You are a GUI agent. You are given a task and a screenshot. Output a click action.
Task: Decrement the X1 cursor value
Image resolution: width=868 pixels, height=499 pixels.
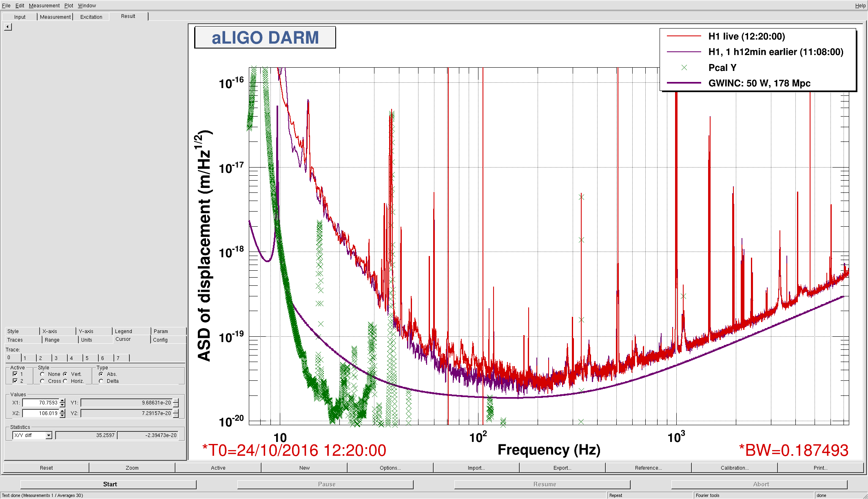pyautogui.click(x=62, y=405)
